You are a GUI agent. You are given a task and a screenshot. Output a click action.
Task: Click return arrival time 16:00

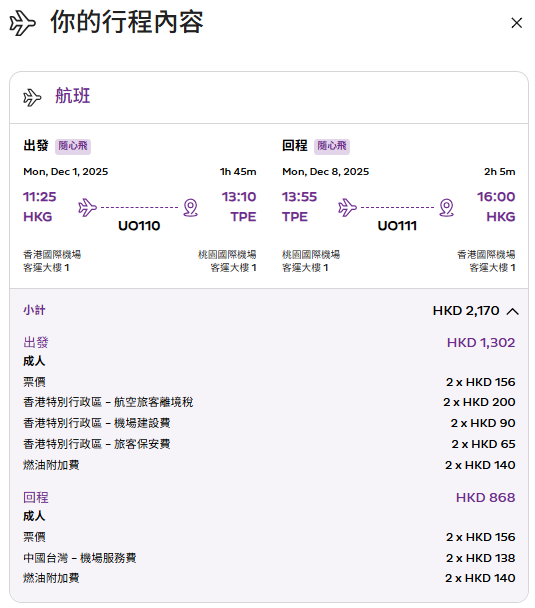(496, 197)
